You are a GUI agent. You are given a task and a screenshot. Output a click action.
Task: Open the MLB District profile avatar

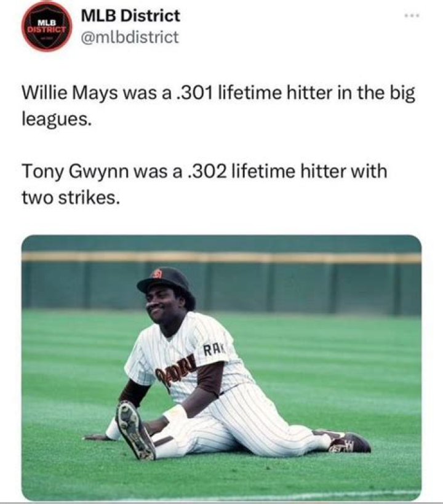click(47, 26)
